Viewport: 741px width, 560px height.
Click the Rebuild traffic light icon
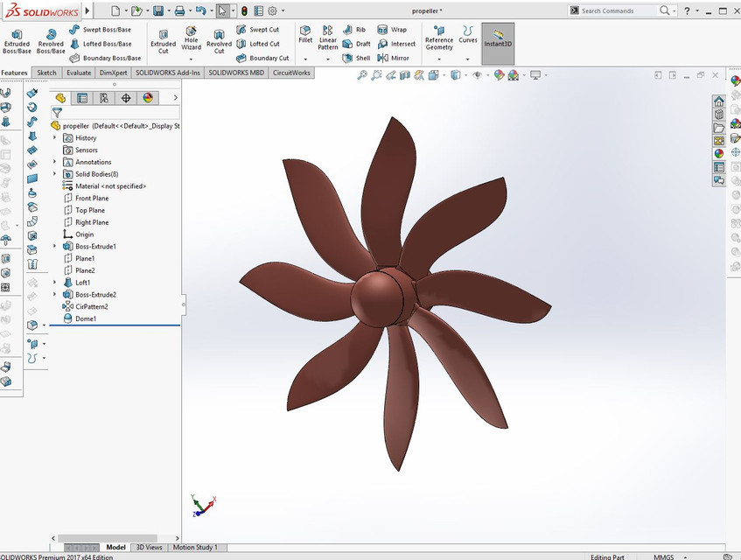point(244,11)
